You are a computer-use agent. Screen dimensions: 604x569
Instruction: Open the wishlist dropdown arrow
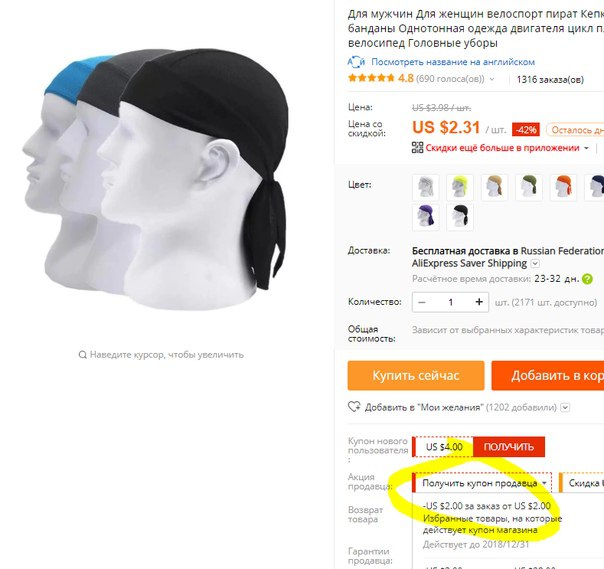click(x=565, y=407)
